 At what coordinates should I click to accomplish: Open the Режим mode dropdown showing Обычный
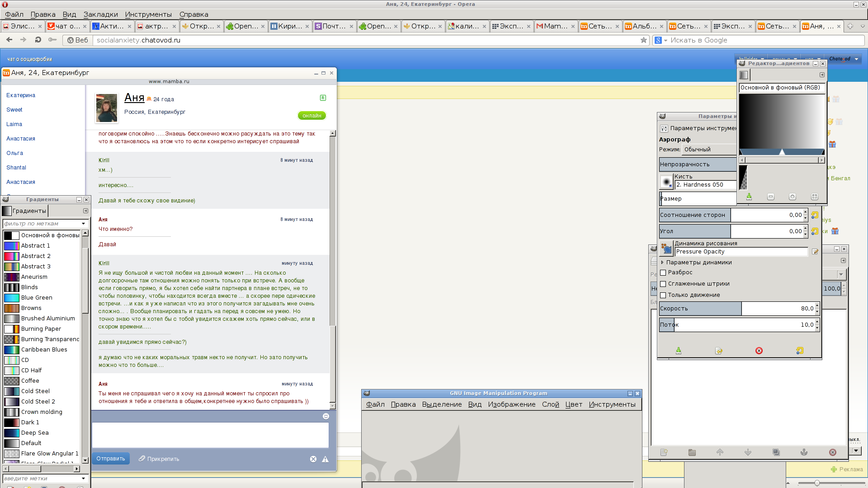tap(709, 150)
